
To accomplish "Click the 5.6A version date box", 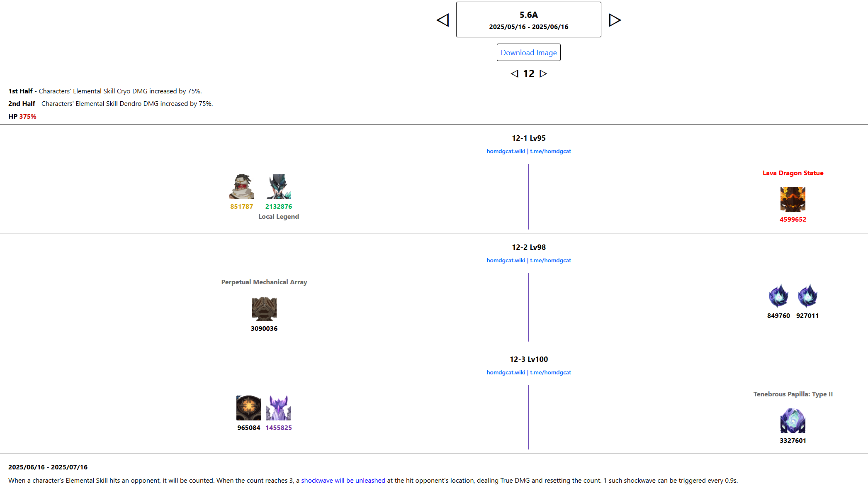I will 528,20.
